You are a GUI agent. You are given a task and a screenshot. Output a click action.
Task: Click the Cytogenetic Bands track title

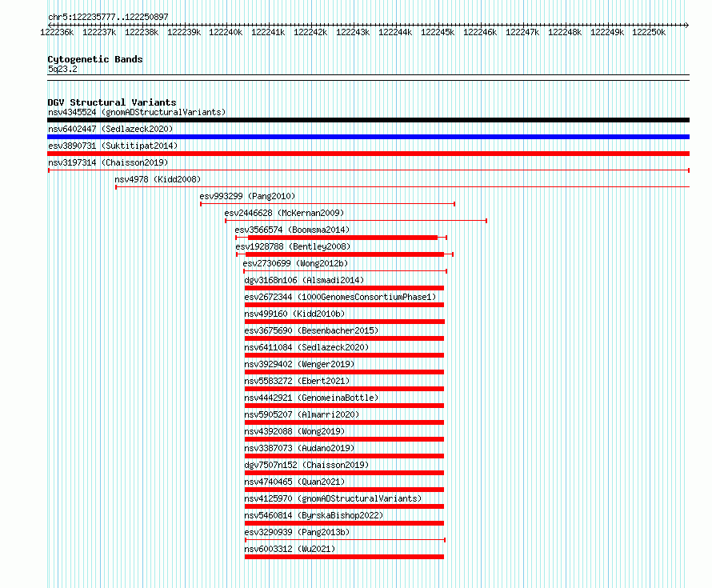pyautogui.click(x=95, y=59)
